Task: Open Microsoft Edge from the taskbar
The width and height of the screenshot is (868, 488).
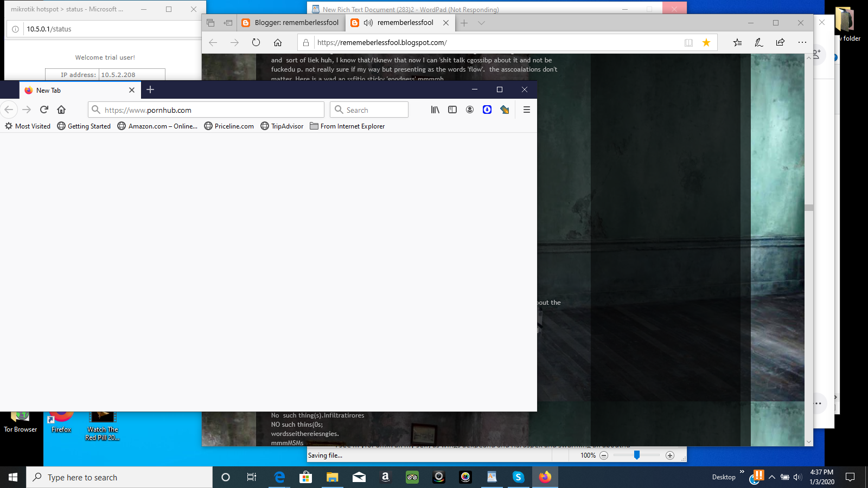Action: 279,477
